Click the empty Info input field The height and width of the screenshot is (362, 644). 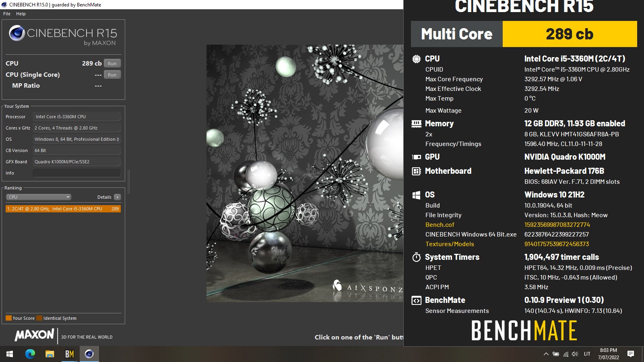tap(76, 173)
